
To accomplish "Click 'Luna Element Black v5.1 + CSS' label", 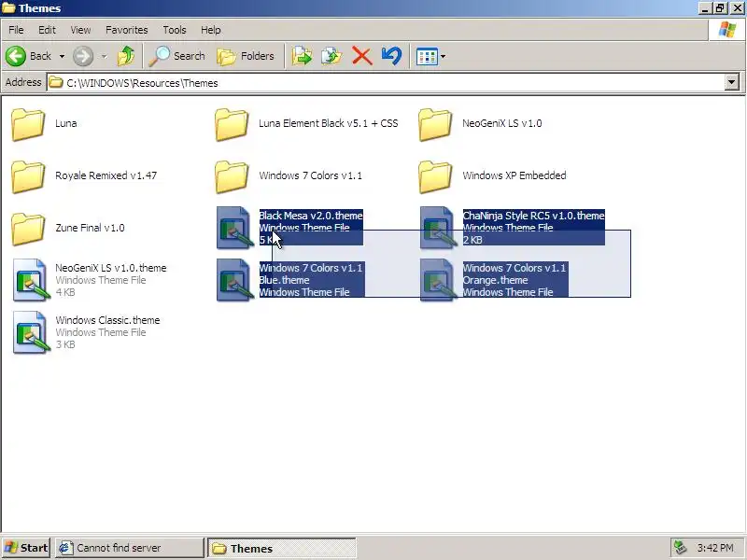I will coord(329,123).
